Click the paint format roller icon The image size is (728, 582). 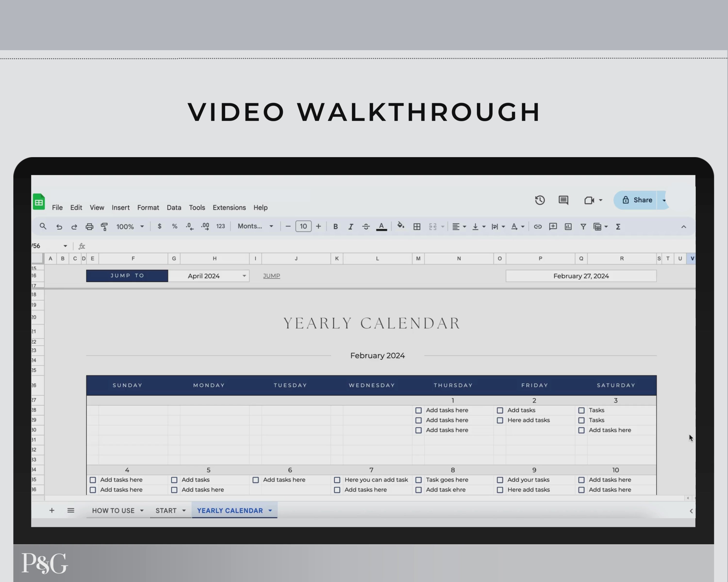[104, 227]
